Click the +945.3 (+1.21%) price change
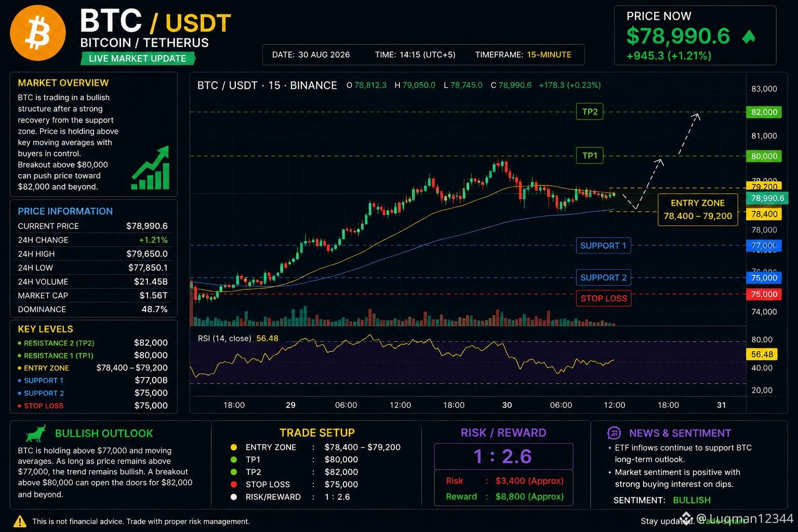This screenshot has height=532, width=798. click(669, 56)
